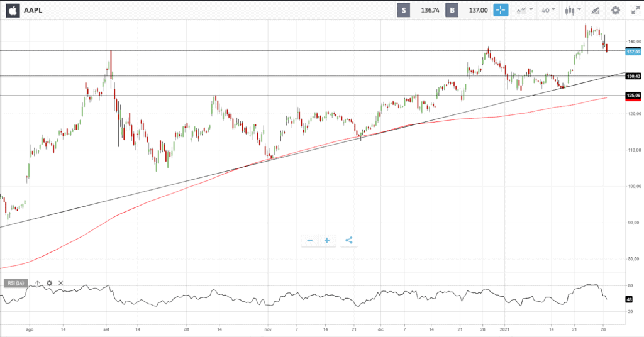Click the '2021' date axis label
Image resolution: width=644 pixels, height=337 pixels.
tap(504, 329)
